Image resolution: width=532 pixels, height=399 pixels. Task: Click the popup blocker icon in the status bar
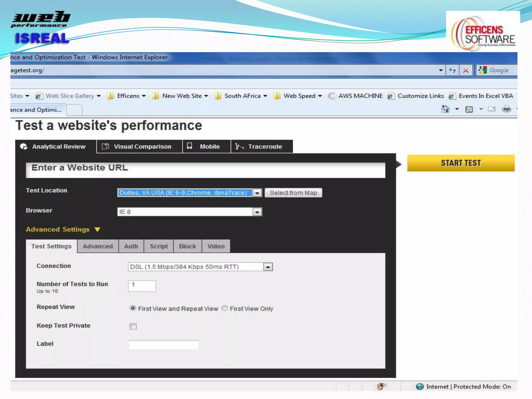[381, 387]
